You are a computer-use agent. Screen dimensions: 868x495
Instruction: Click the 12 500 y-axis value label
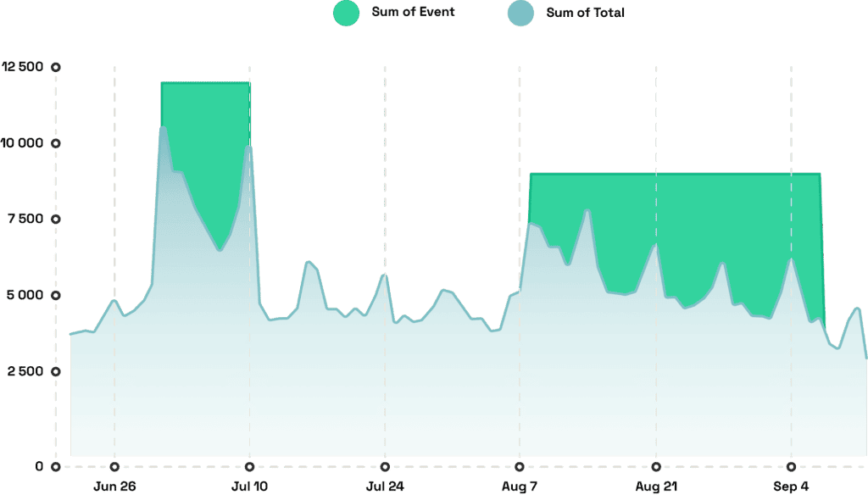pos(22,67)
